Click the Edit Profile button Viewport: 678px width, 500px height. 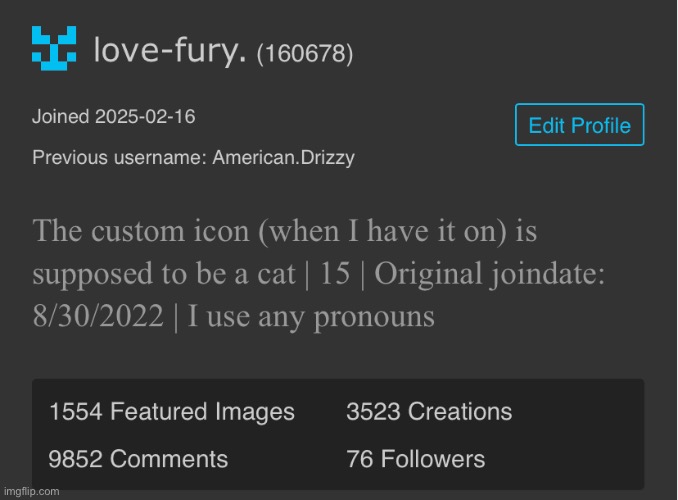pos(579,125)
